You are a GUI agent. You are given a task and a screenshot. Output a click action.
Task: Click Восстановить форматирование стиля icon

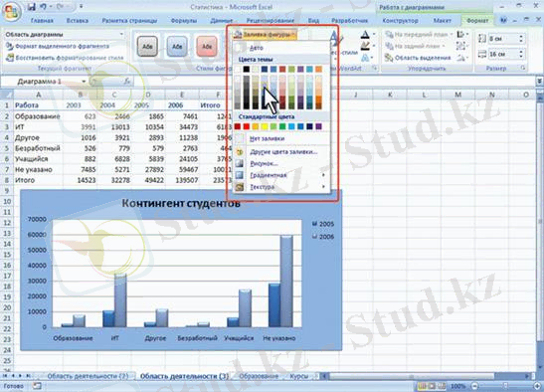10,58
